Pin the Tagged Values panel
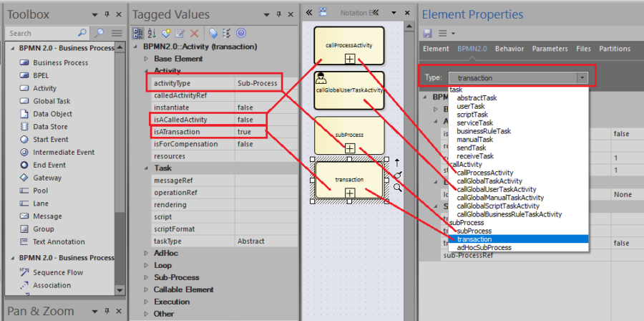644x321 pixels. click(x=279, y=14)
